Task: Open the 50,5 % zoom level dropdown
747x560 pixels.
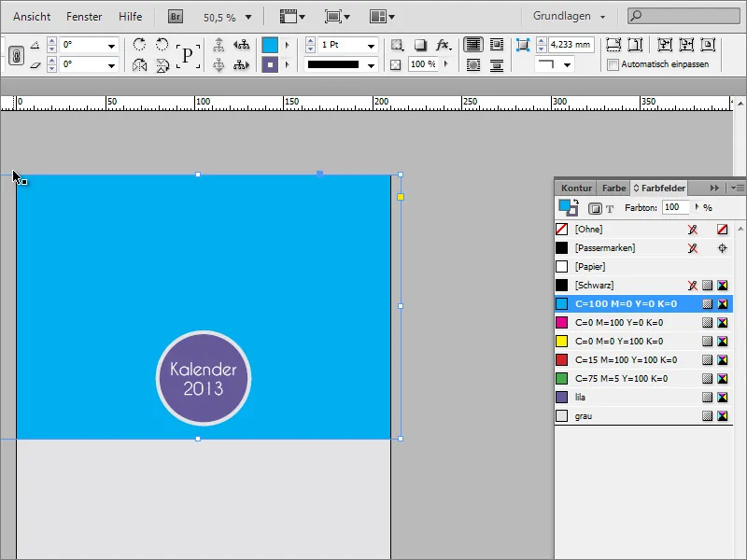Action: [248, 17]
